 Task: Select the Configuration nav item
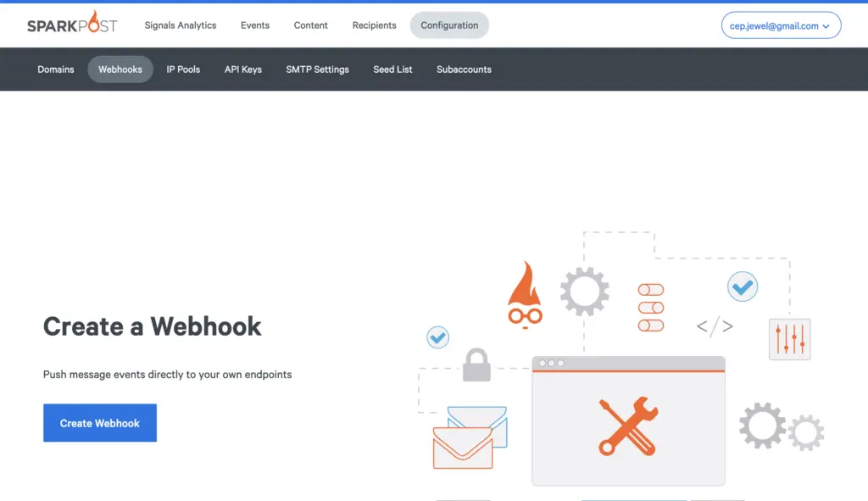click(449, 25)
